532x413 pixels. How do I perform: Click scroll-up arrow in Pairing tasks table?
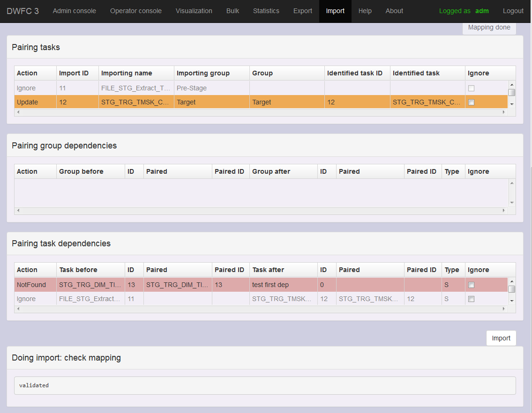pyautogui.click(x=512, y=85)
